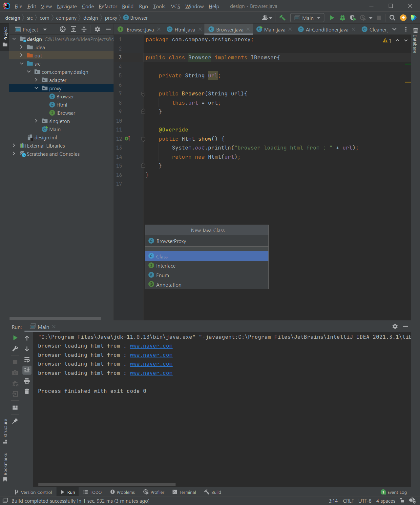Image resolution: width=420 pixels, height=505 pixels.
Task: Open the Refactor menu
Action: coord(108,6)
